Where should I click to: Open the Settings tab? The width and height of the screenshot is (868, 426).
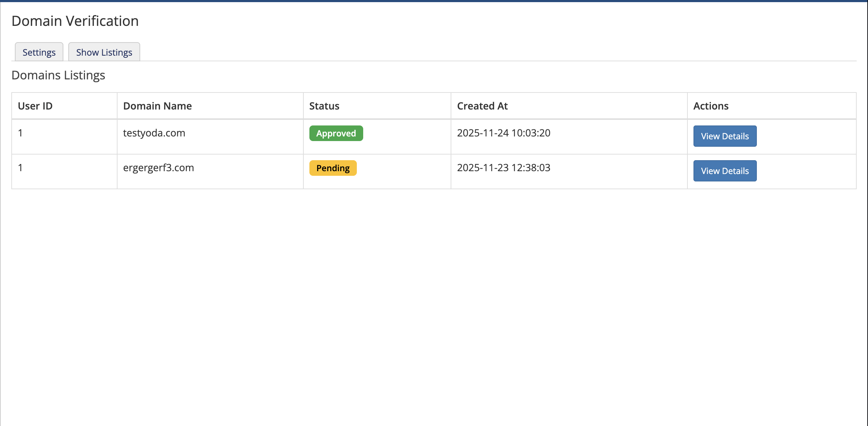coord(39,52)
